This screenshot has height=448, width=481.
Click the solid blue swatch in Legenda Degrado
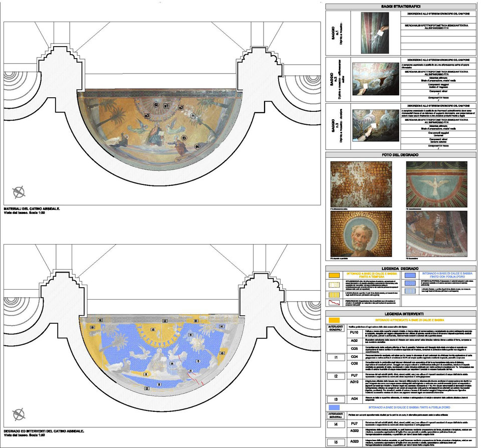point(410,275)
